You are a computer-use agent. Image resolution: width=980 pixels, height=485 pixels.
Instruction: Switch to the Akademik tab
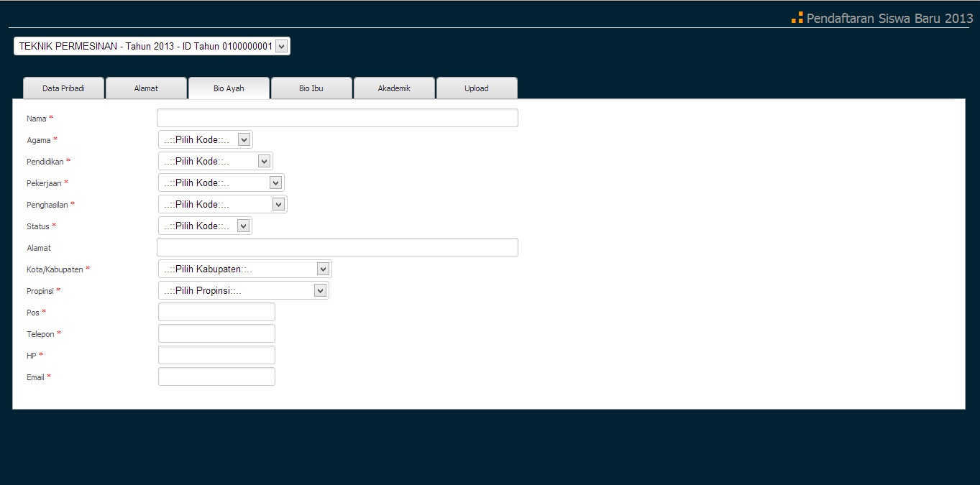tap(394, 88)
